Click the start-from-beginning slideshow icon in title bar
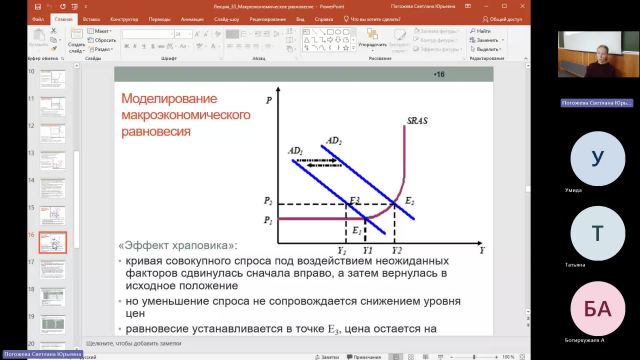The width and height of the screenshot is (640, 360). pyautogui.click(x=74, y=7)
